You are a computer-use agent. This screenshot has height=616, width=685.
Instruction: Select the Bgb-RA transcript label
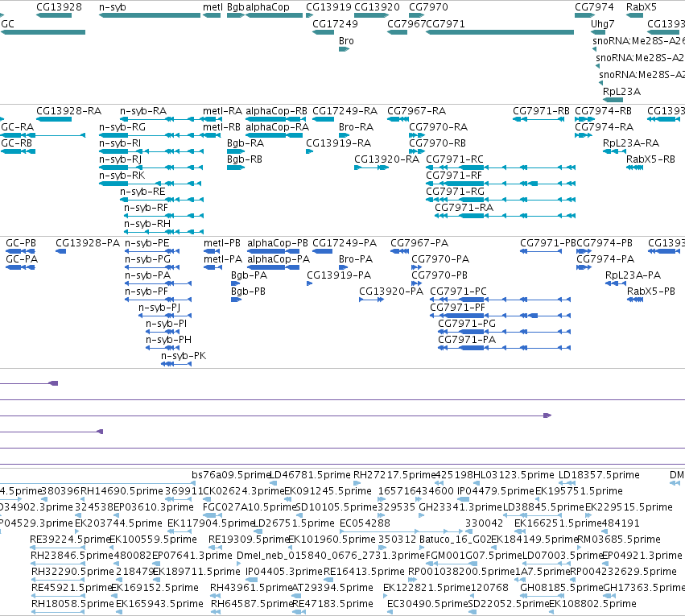246,143
